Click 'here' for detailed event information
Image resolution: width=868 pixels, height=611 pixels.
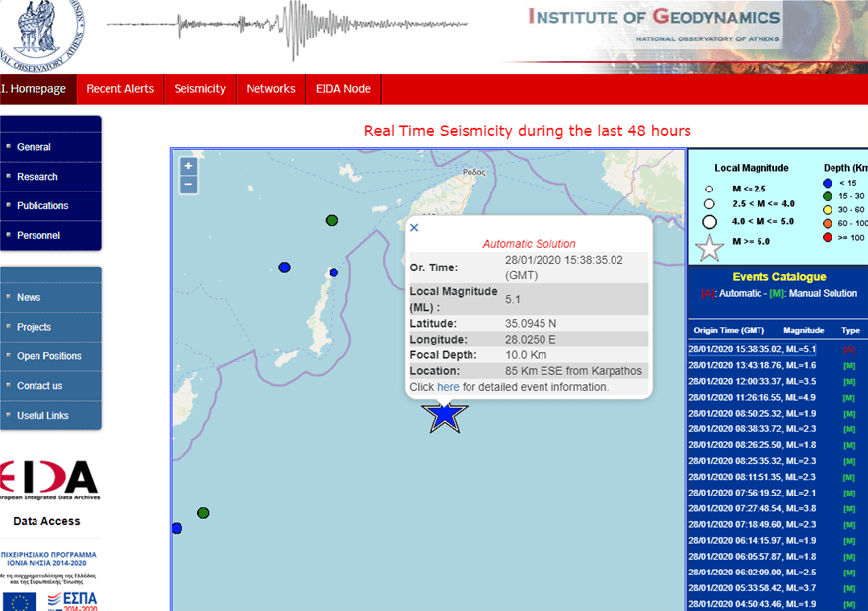tap(448, 387)
